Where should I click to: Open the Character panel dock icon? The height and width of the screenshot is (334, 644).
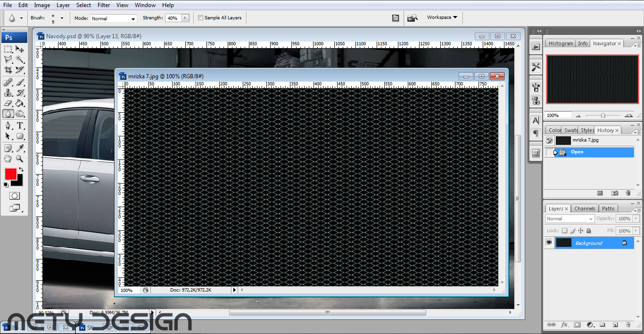(536, 120)
